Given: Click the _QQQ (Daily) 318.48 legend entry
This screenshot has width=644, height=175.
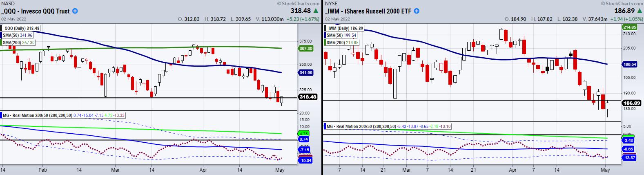Looking at the screenshot, I should [x=20, y=28].
